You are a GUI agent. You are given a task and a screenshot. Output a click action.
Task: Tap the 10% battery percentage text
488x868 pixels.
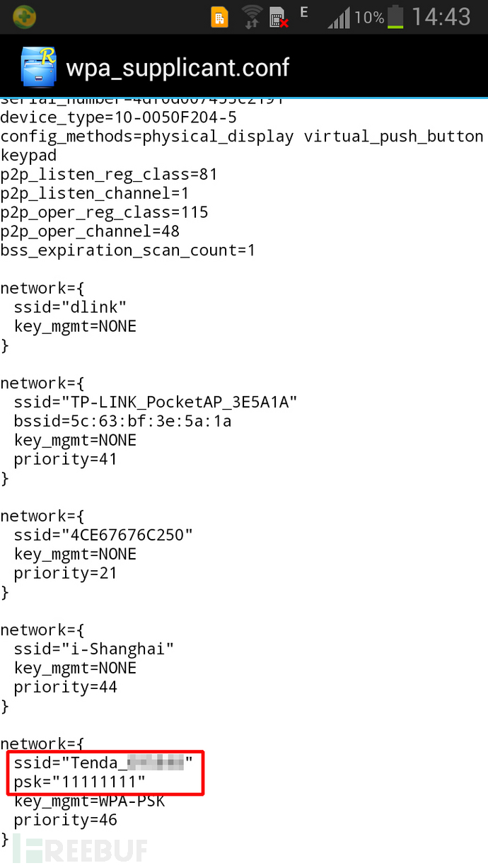369,17
